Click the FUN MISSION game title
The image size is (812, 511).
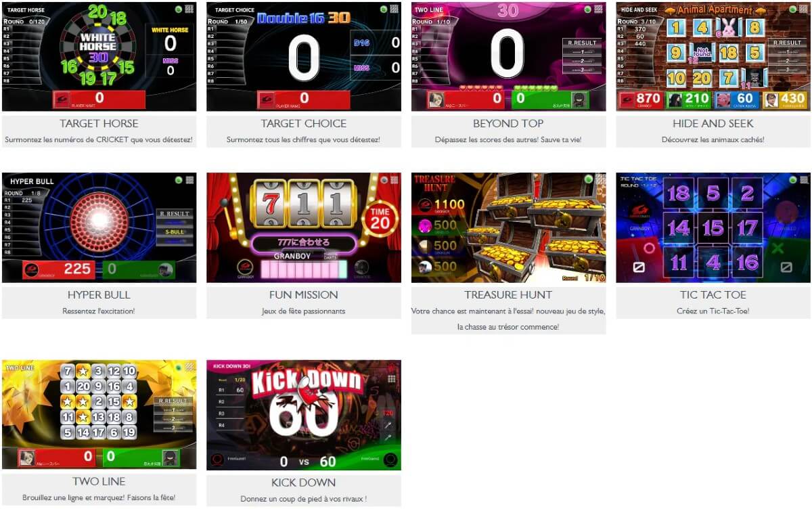pyautogui.click(x=304, y=295)
